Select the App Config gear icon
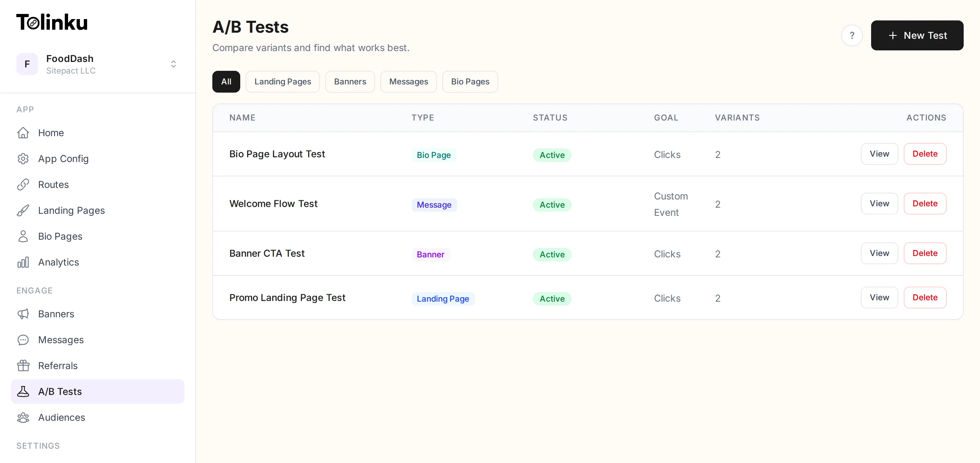Viewport: 980px width, 463px height. click(x=23, y=158)
